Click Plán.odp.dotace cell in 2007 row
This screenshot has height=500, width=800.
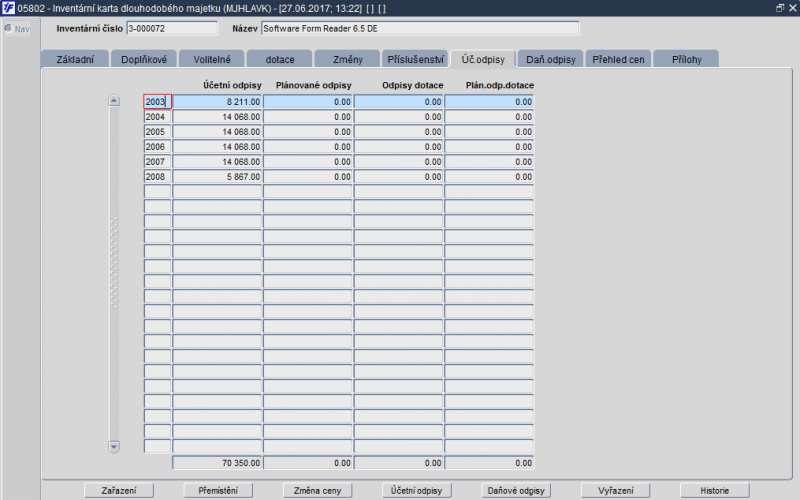point(489,162)
